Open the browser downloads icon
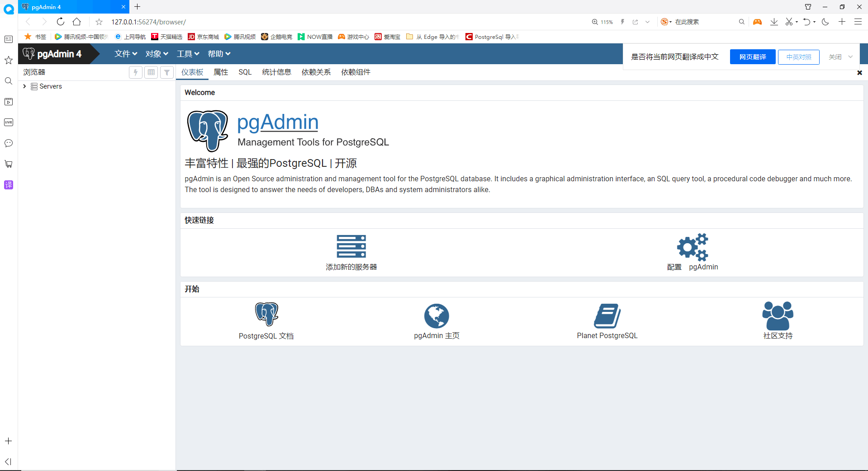Viewport: 868px width, 471px height. pyautogui.click(x=774, y=22)
